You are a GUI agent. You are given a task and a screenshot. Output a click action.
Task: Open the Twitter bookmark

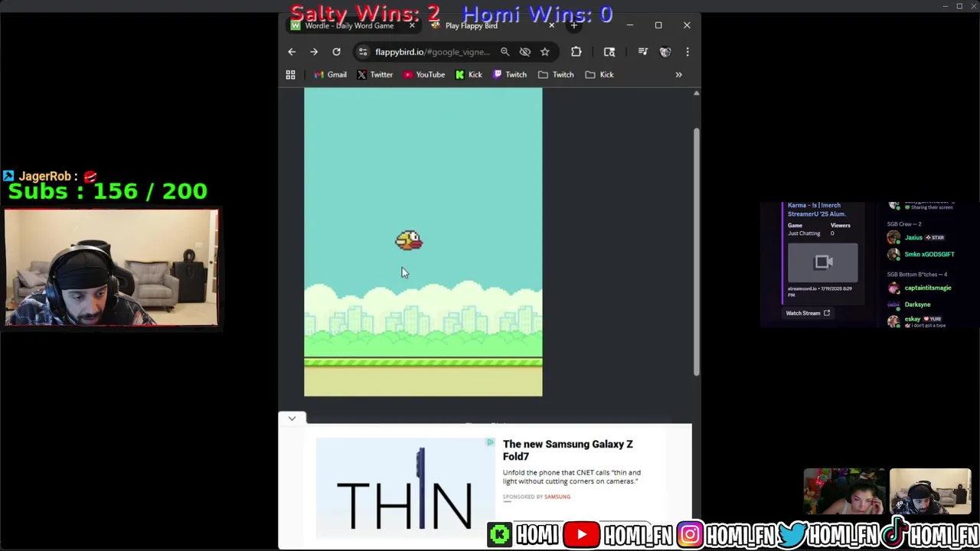374,75
